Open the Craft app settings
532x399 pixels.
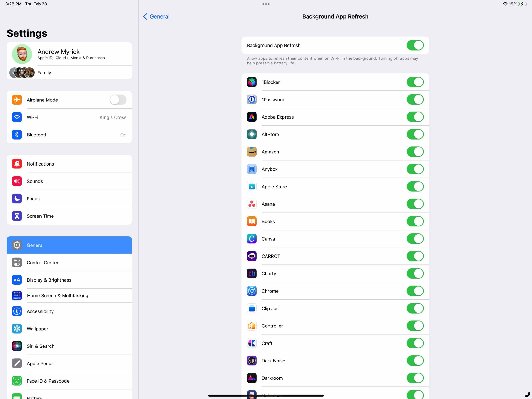click(267, 343)
